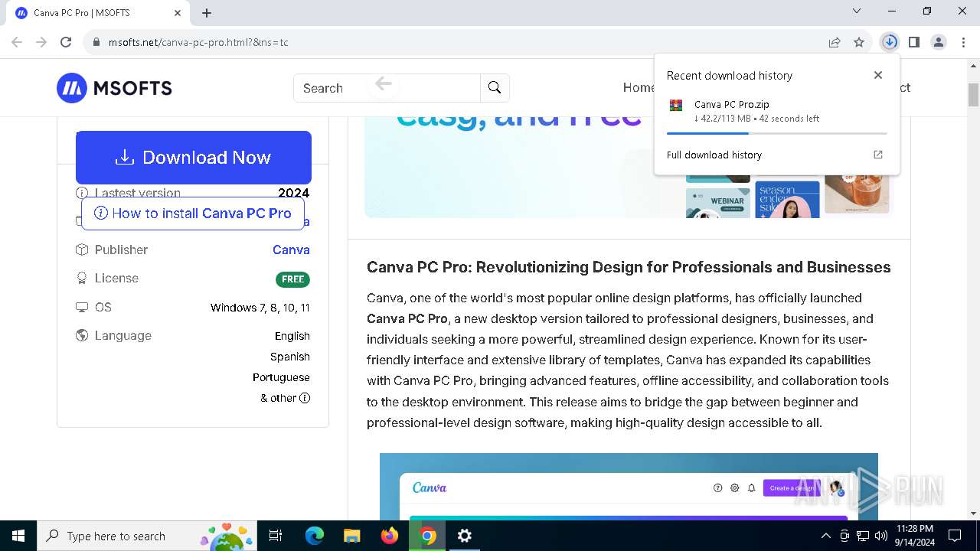Click the address bar URL
Image resolution: width=980 pixels, height=551 pixels.
pyautogui.click(x=198, y=42)
